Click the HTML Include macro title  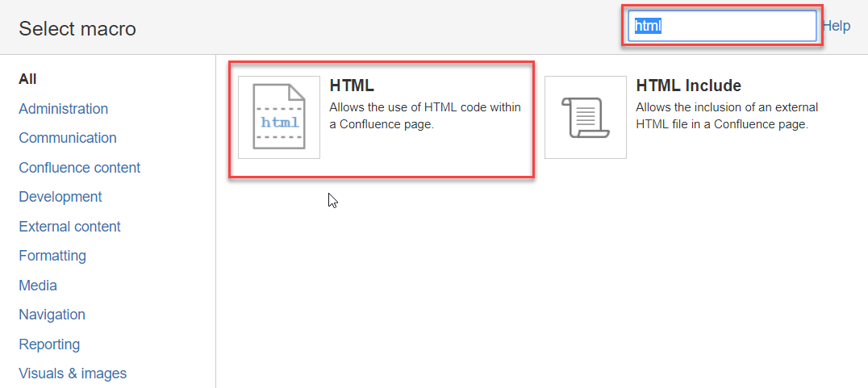coord(689,86)
